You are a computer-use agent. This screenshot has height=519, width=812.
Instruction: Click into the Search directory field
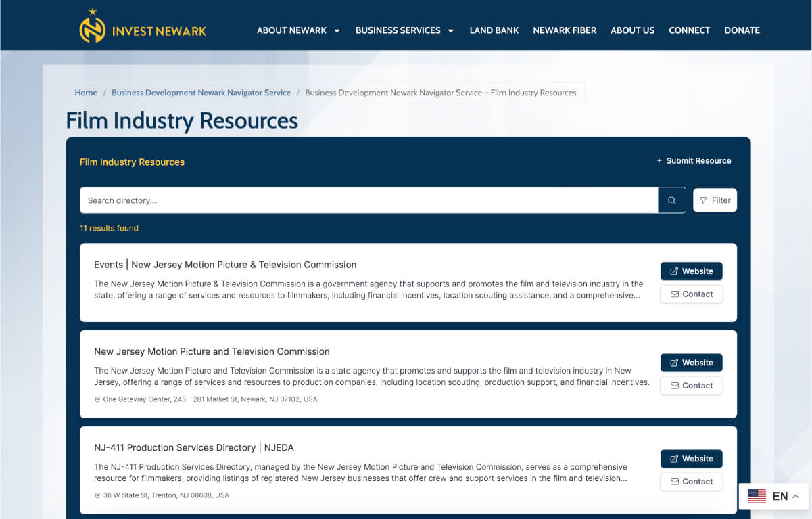[x=369, y=200]
